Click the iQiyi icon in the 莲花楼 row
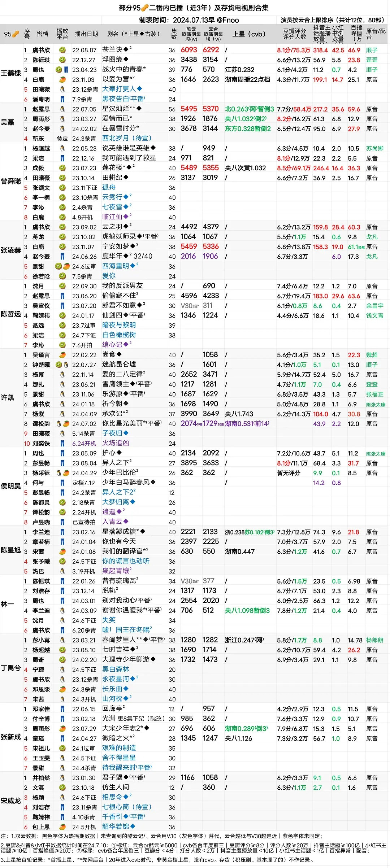Screen dimensions: 390x868 [62, 168]
